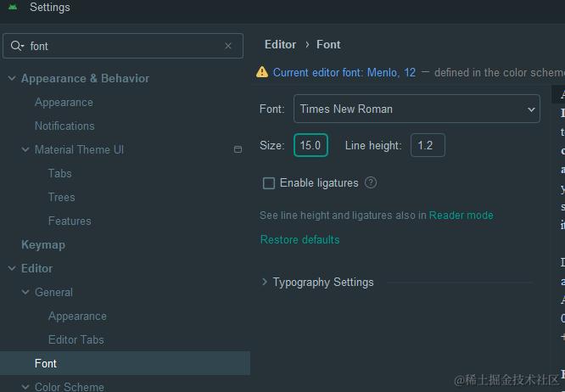Click Current editor font: Menlo, 12 link

click(x=344, y=72)
